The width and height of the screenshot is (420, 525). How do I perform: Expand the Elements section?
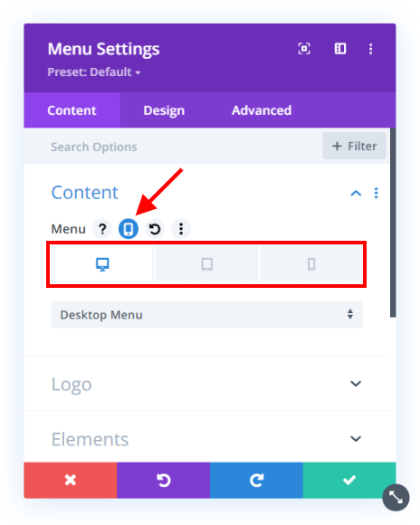click(207, 439)
